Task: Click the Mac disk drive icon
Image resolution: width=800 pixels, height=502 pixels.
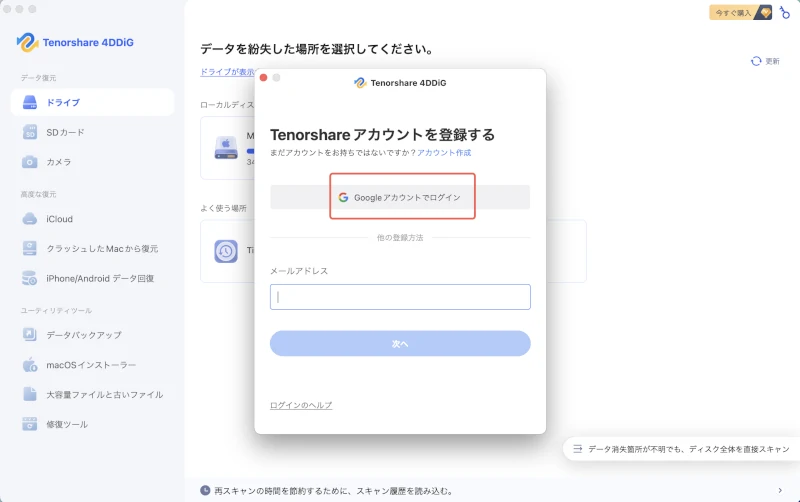Action: (226, 148)
